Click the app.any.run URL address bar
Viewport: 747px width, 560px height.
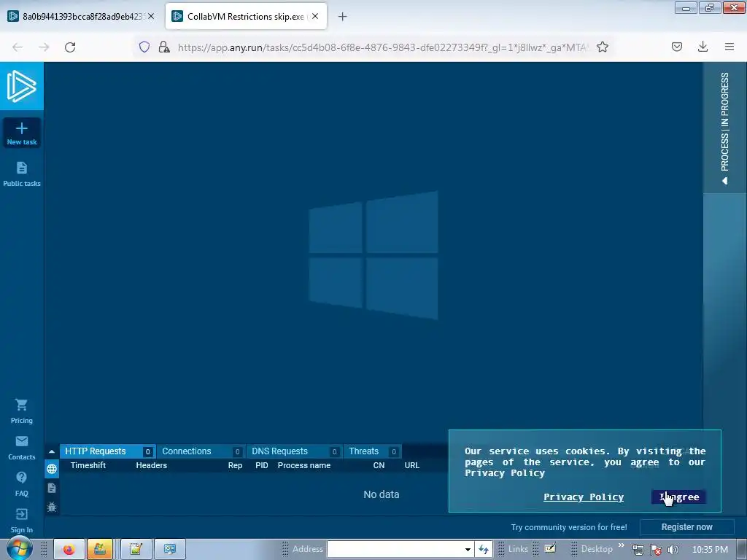tap(383, 47)
